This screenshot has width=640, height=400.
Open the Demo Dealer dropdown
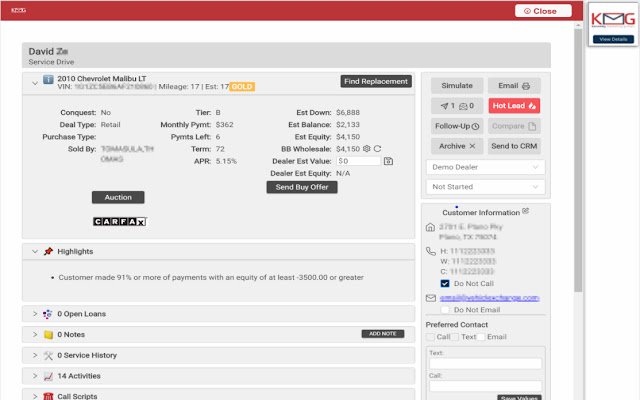click(x=485, y=167)
